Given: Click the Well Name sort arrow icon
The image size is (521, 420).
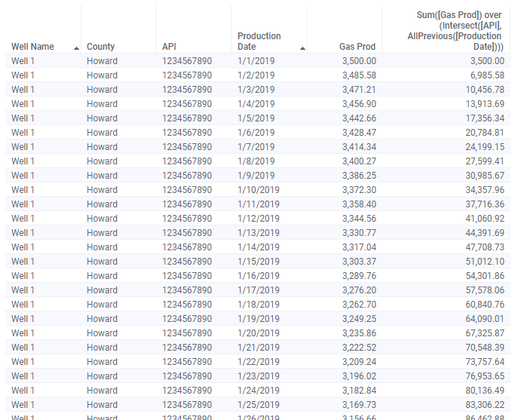Looking at the screenshot, I should (76, 48).
